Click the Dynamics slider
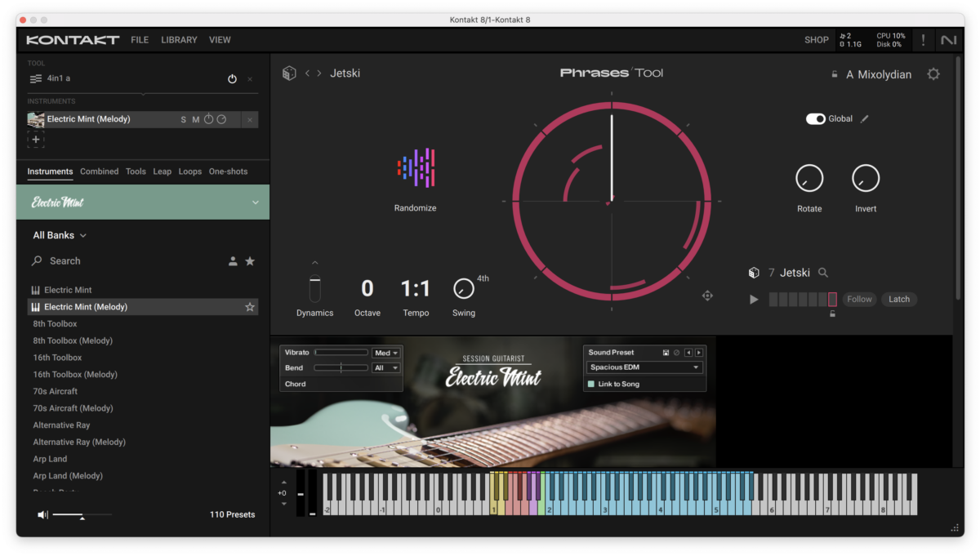Screen dimensions: 980x556 coord(315,289)
